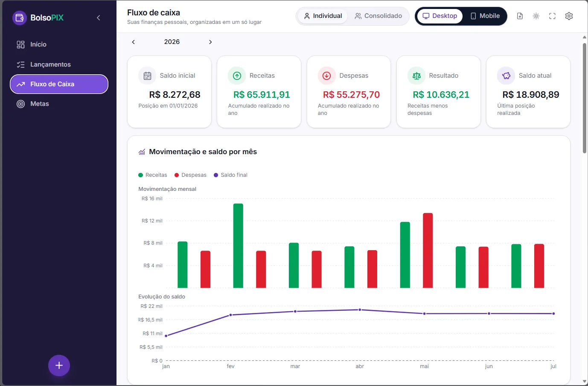Select Desktop layout mode
This screenshot has height=386, width=588.
pos(440,16)
